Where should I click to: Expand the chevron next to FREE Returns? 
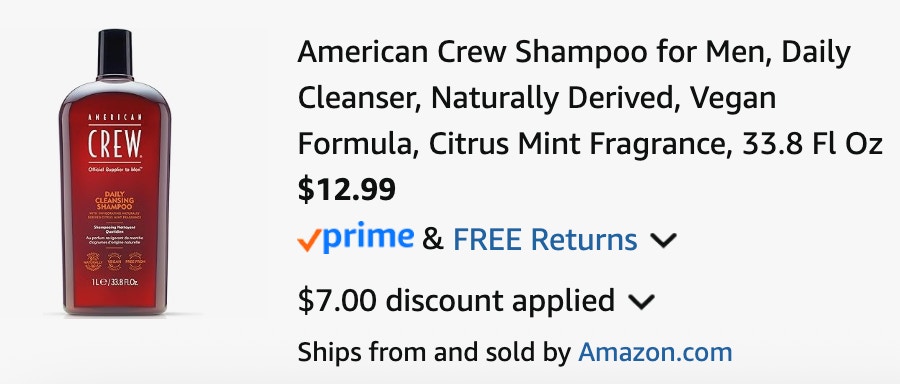pos(664,241)
